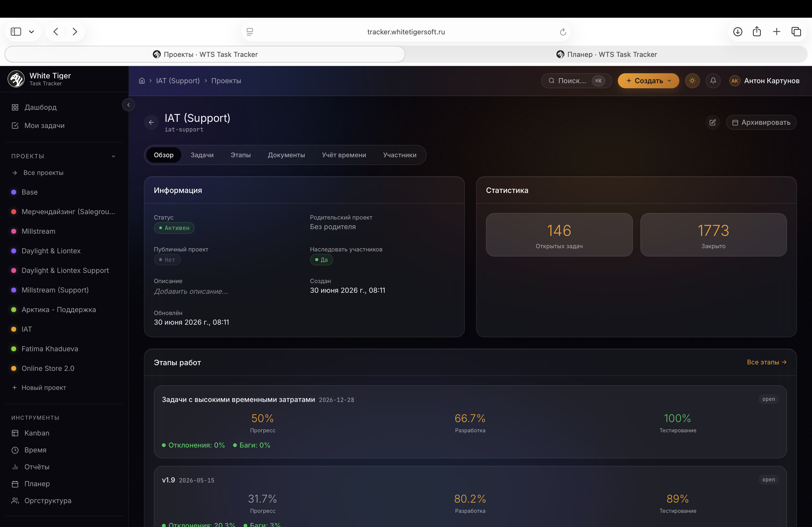The height and width of the screenshot is (527, 812).
Task: Open Safari downloads icon
Action: click(x=738, y=32)
